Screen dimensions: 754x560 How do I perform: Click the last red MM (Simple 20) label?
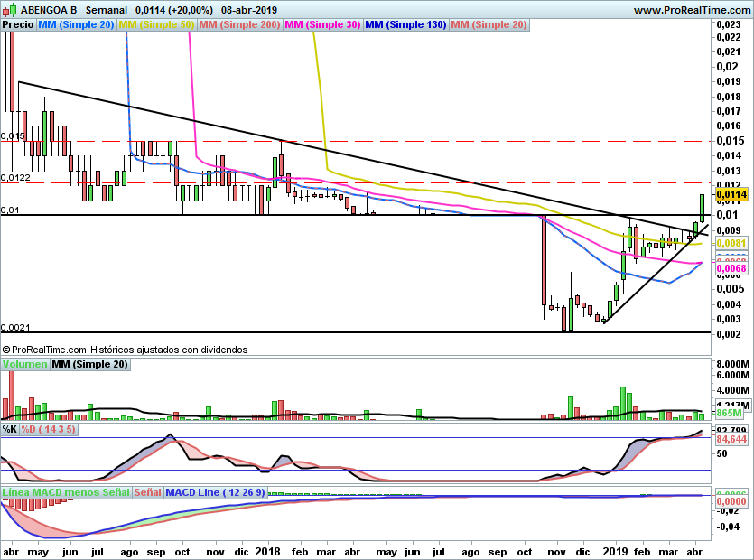pyautogui.click(x=489, y=24)
